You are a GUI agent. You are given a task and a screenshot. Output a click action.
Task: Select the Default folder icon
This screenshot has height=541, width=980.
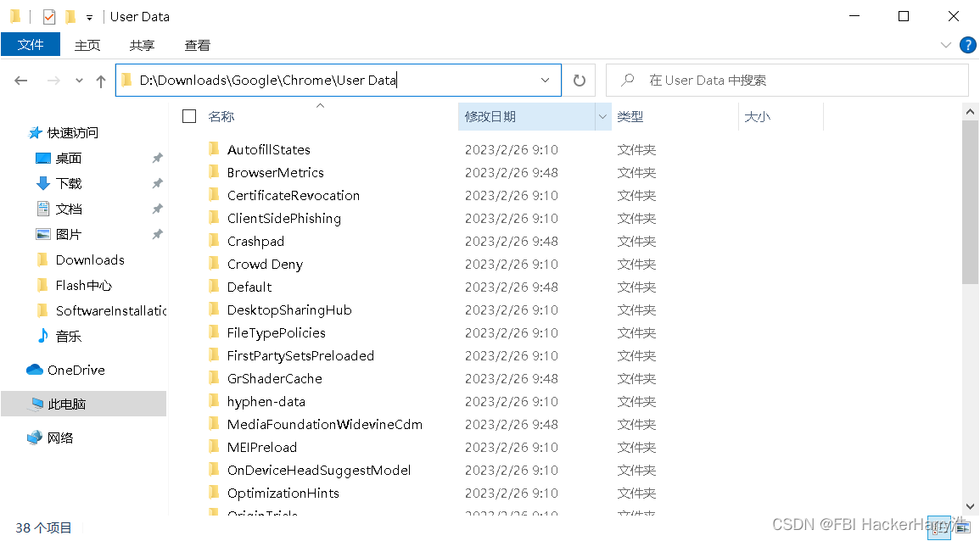[x=214, y=286]
